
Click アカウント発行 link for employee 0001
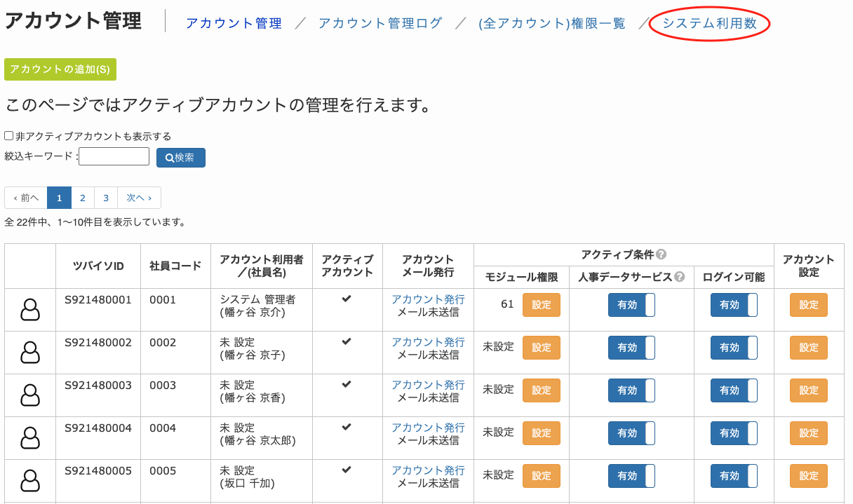tap(428, 299)
